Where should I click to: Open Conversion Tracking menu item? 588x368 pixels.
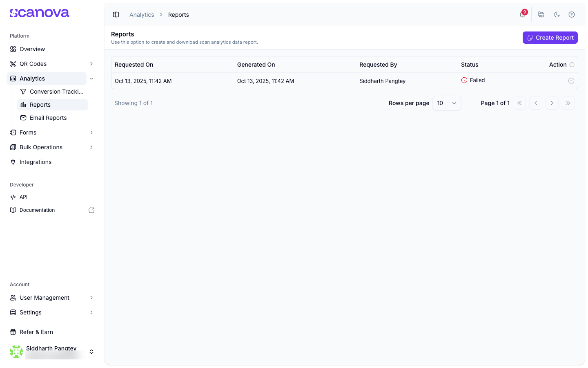(x=52, y=92)
